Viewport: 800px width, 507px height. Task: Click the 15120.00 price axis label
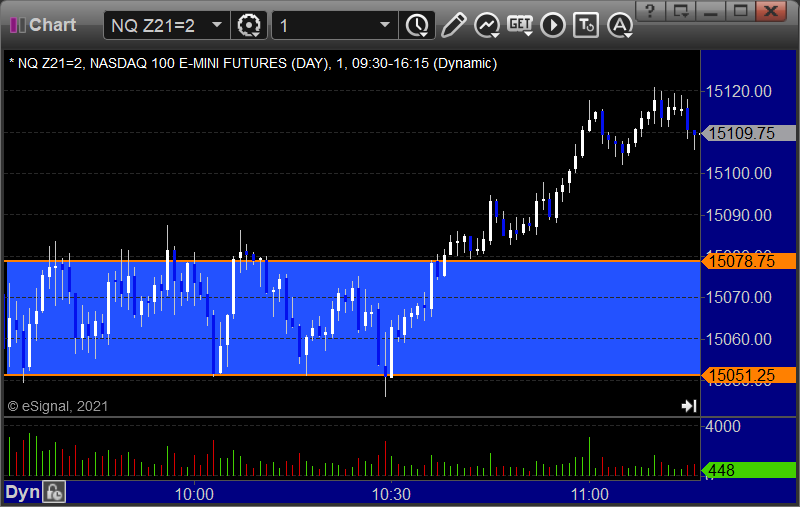[x=738, y=91]
